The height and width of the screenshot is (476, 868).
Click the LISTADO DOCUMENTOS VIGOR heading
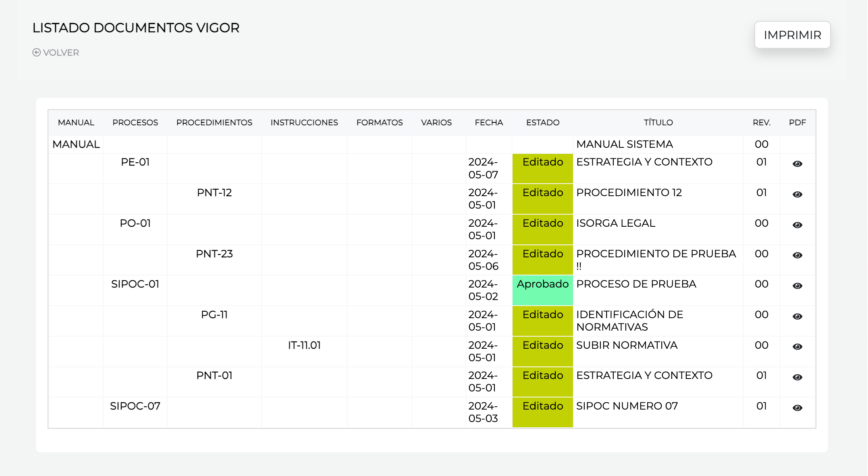(136, 28)
